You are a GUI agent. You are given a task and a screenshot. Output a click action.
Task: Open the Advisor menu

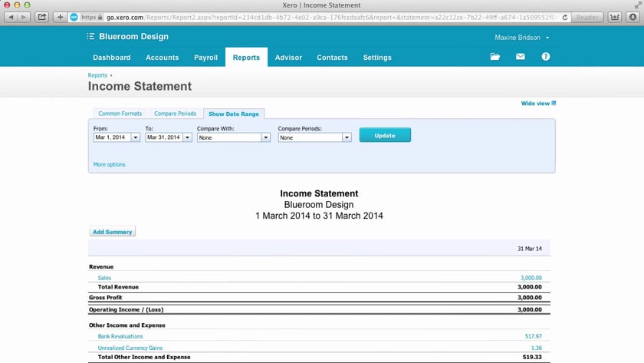pos(288,58)
